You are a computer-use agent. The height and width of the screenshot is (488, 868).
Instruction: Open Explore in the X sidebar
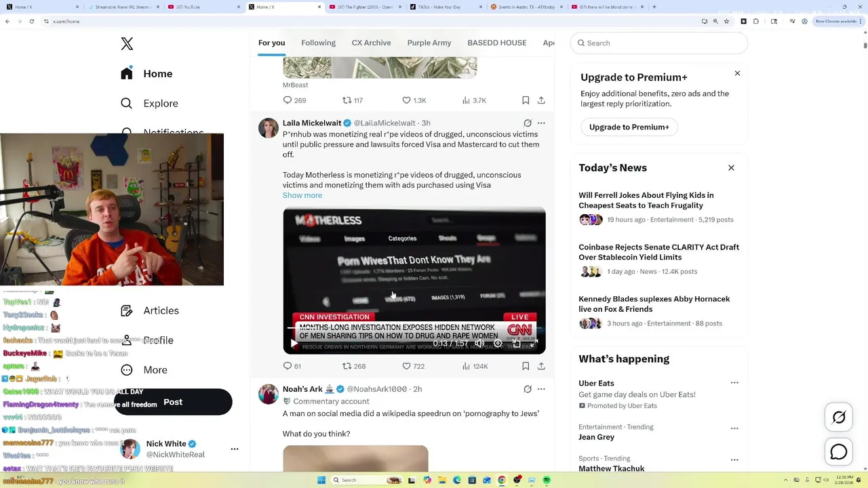click(149, 103)
